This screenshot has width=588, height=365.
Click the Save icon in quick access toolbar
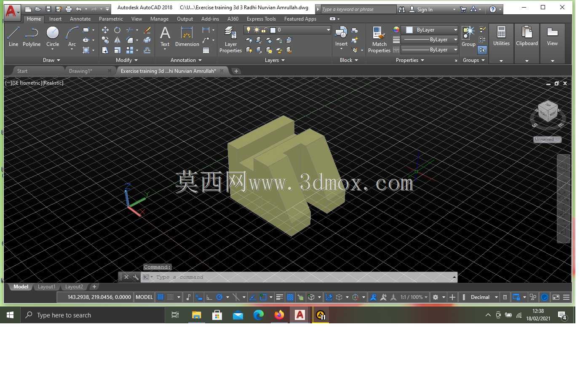[48, 9]
